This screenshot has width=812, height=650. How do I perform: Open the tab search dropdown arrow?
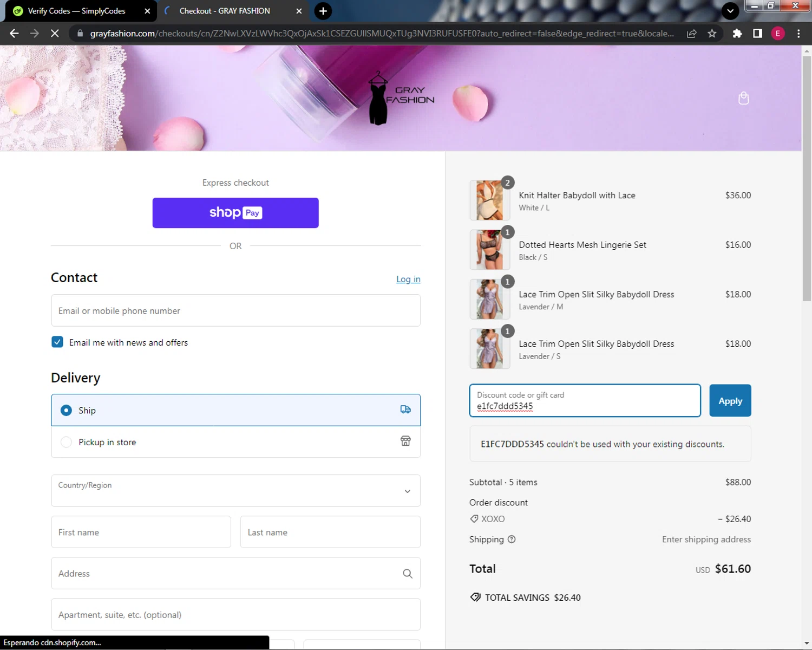click(730, 11)
